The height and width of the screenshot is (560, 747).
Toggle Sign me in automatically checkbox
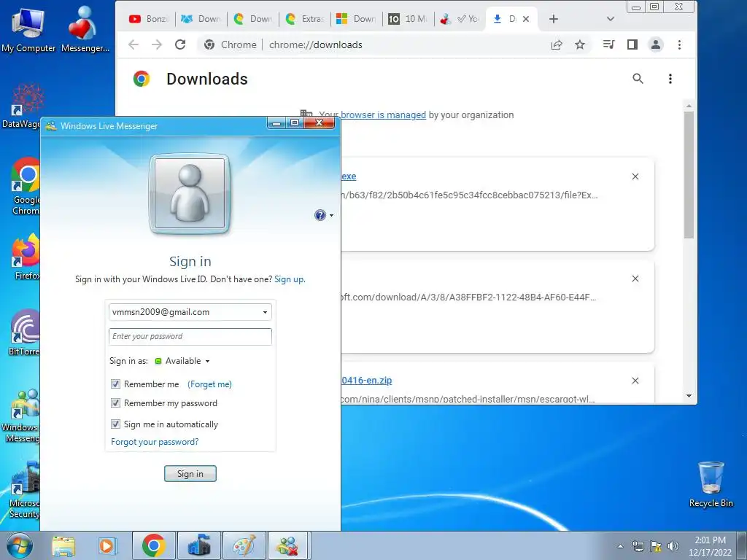tap(115, 424)
